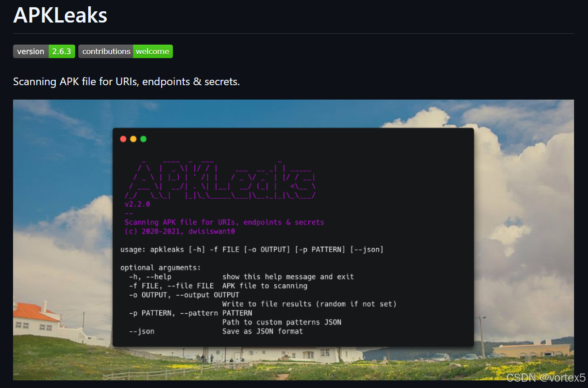Click the '--json' option in the arguments list
Screen dimensions: 588x388
click(x=141, y=331)
